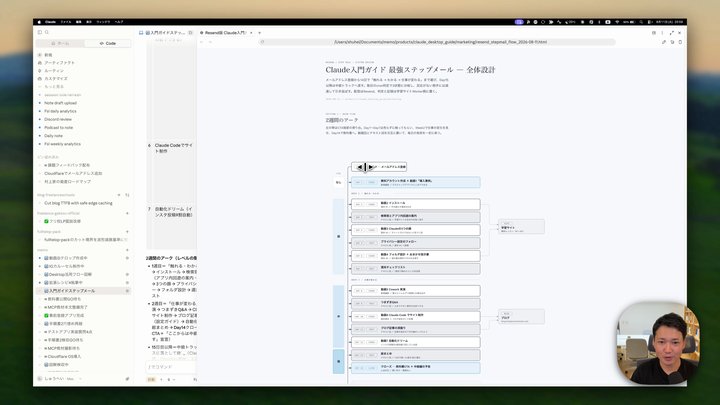The width and height of the screenshot is (720, 405).
Task: Click the sort icon beside blog-freelanceschools
Action: (127, 195)
